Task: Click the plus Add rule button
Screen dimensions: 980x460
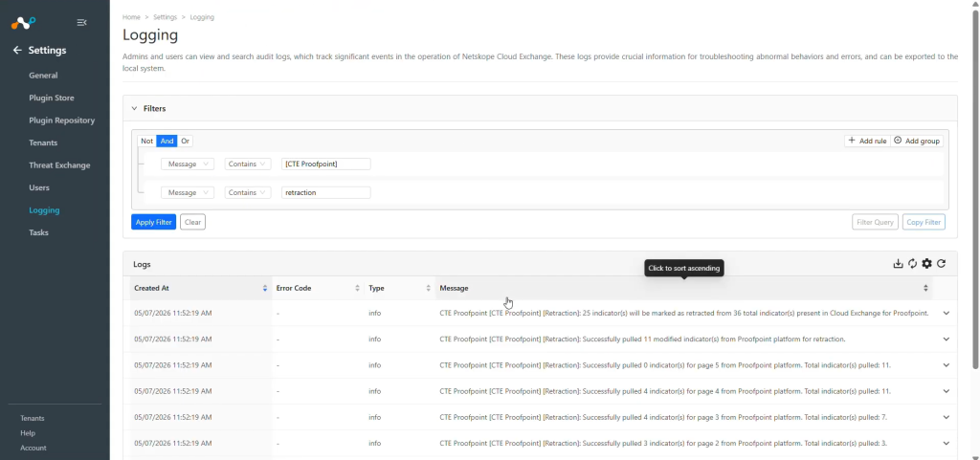Action: [x=867, y=141]
